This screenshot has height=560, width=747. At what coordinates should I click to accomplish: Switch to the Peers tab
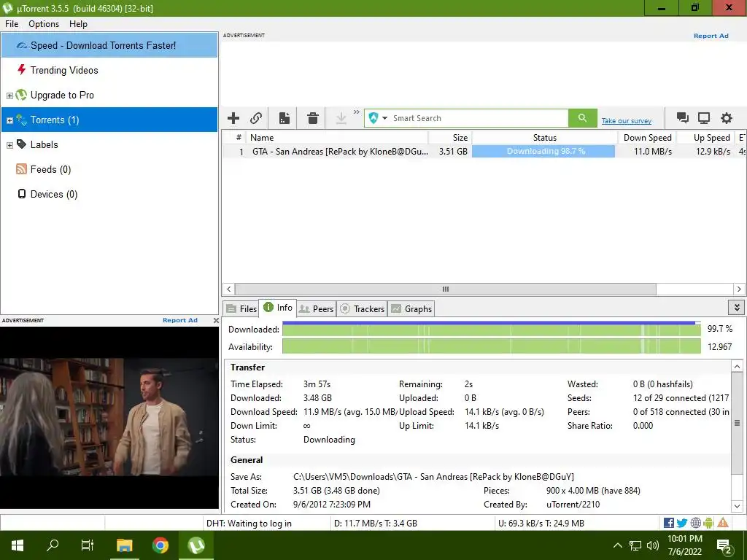(317, 308)
